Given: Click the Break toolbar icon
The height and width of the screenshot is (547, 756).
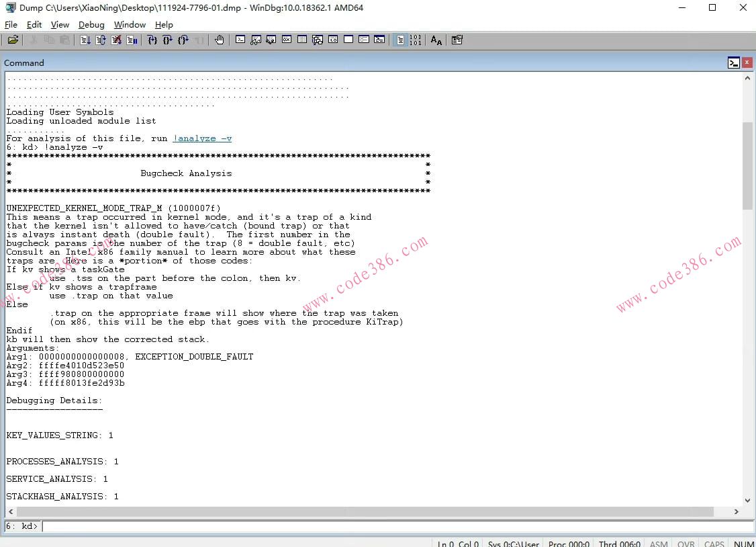Looking at the screenshot, I should (132, 40).
